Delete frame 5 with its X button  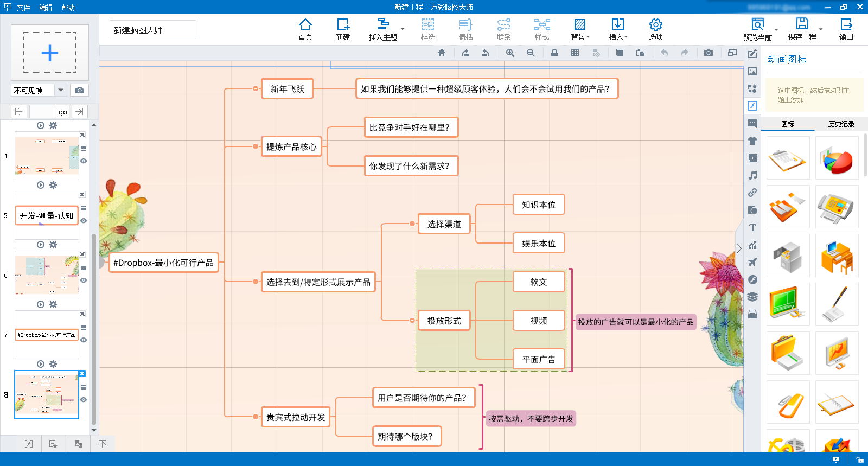point(82,194)
